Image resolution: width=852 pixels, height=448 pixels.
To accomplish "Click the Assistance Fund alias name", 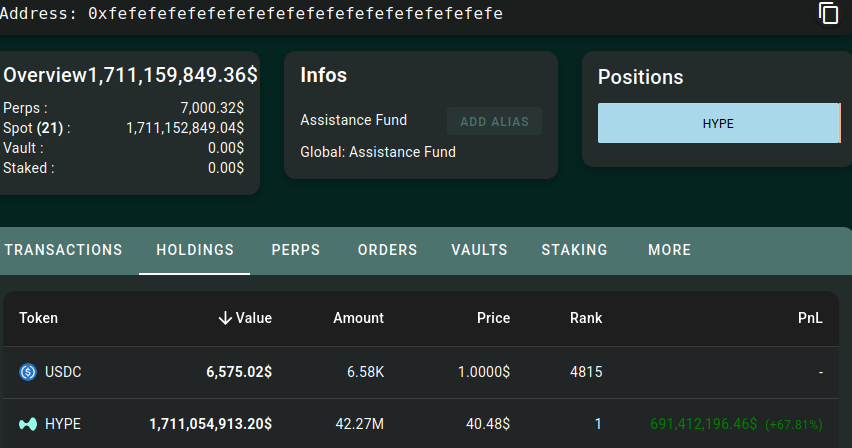I will click(354, 120).
